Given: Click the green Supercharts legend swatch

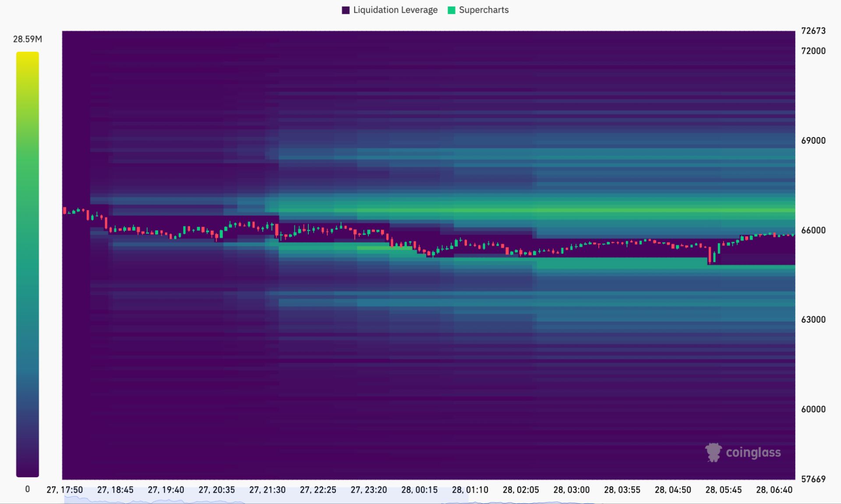Looking at the screenshot, I should tap(452, 10).
